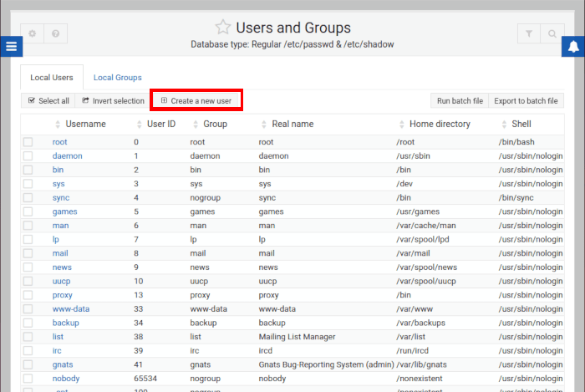Open the man user link

pos(60,226)
